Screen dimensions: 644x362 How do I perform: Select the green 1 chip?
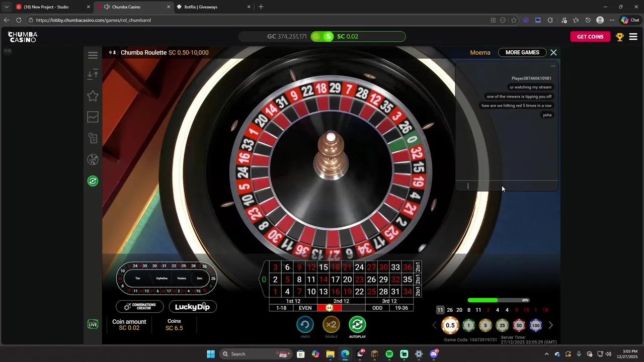[x=468, y=325]
